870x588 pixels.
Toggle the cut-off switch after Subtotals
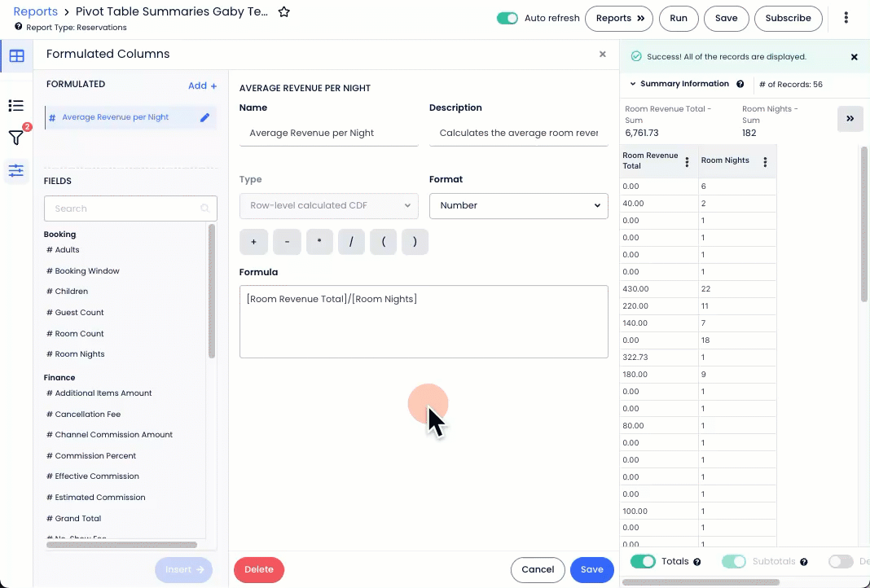841,561
